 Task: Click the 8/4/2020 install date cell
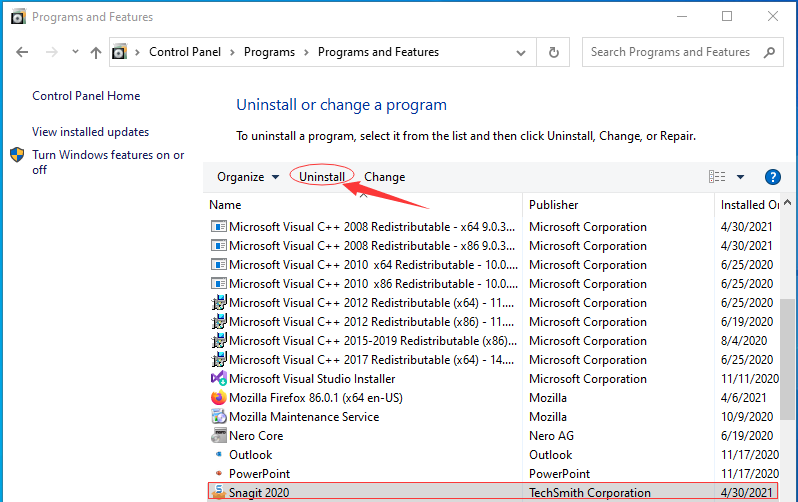(744, 341)
